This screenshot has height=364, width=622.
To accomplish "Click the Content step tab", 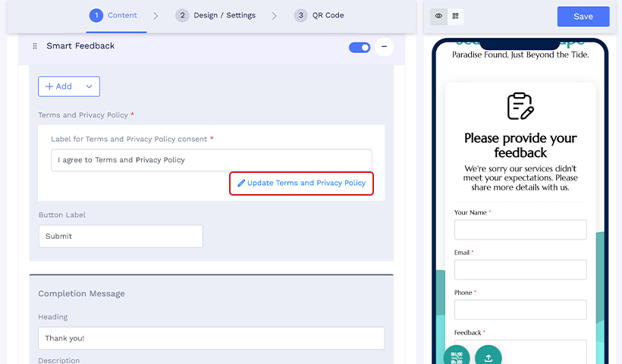I will click(114, 15).
